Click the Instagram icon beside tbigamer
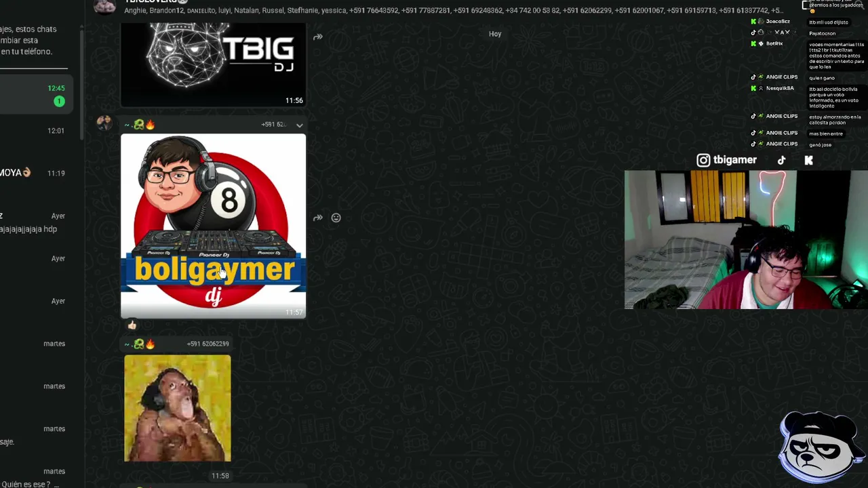Viewport: 868px width, 488px height. point(703,160)
